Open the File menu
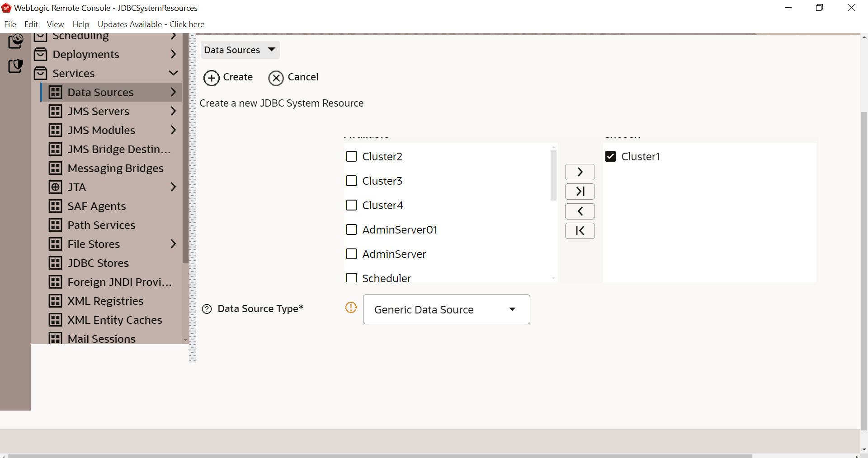 10,24
